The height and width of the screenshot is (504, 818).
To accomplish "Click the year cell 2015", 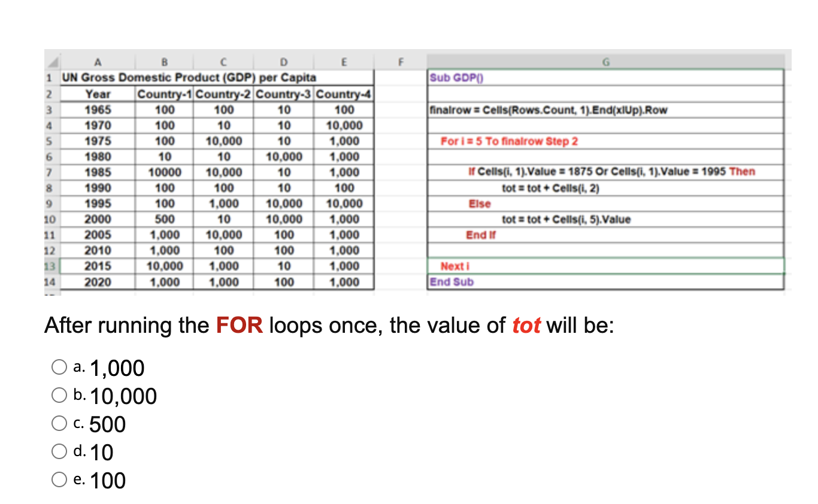I will (96, 266).
